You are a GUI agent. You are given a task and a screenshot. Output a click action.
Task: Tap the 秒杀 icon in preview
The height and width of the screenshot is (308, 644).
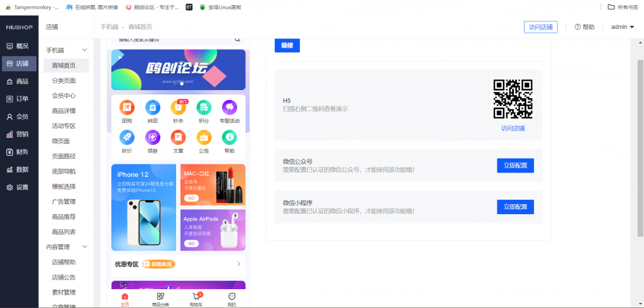(178, 107)
